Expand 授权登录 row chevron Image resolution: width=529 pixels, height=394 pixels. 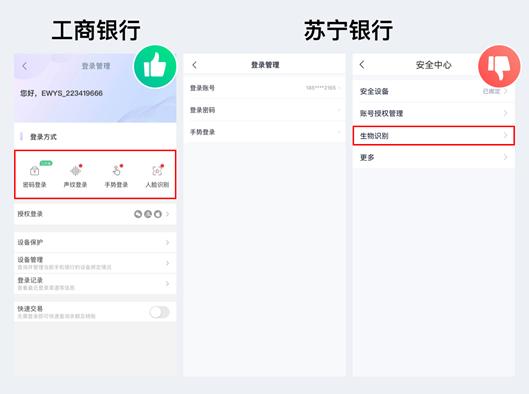click(168, 214)
